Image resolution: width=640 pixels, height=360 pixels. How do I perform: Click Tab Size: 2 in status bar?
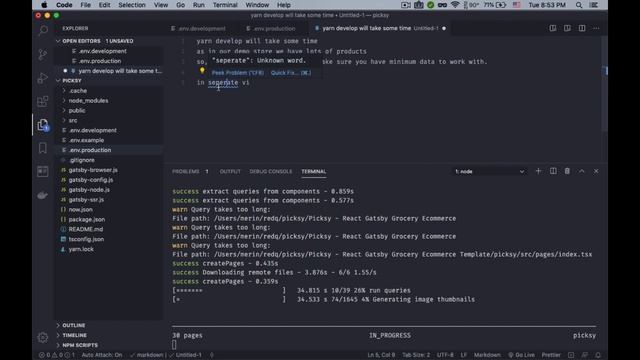pyautogui.click(x=416, y=355)
